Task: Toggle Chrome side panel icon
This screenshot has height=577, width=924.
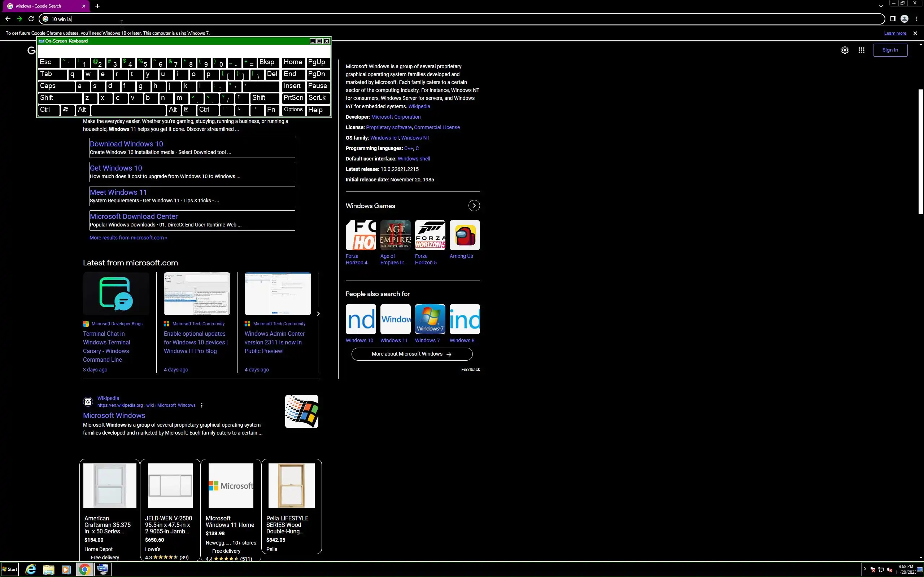Action: [x=893, y=19]
